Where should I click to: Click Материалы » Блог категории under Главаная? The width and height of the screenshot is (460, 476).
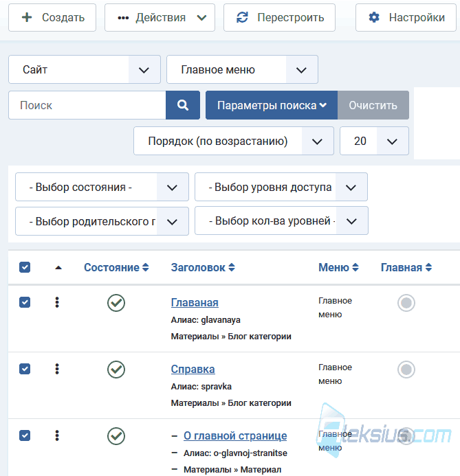coord(231,337)
